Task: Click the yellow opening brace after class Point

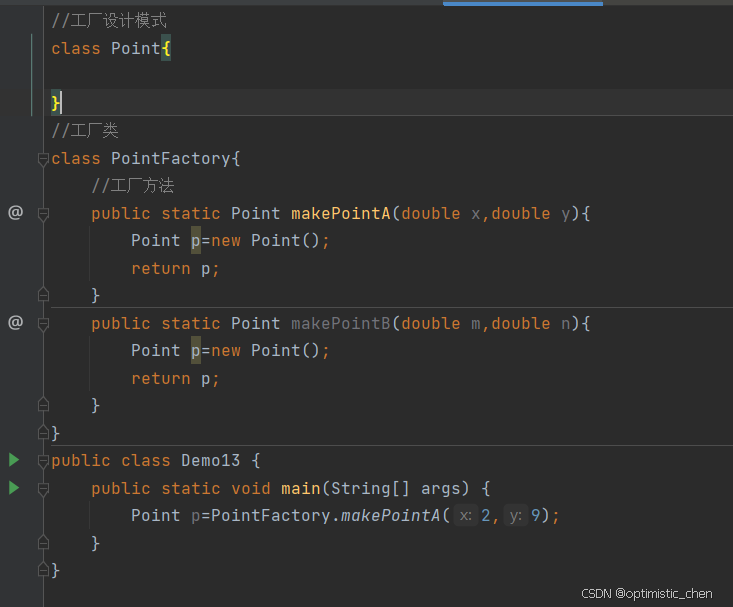Action: 166,48
